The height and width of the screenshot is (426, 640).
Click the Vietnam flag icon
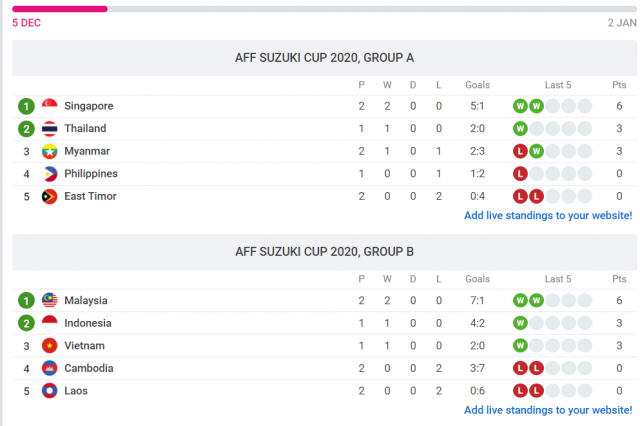[x=50, y=346]
